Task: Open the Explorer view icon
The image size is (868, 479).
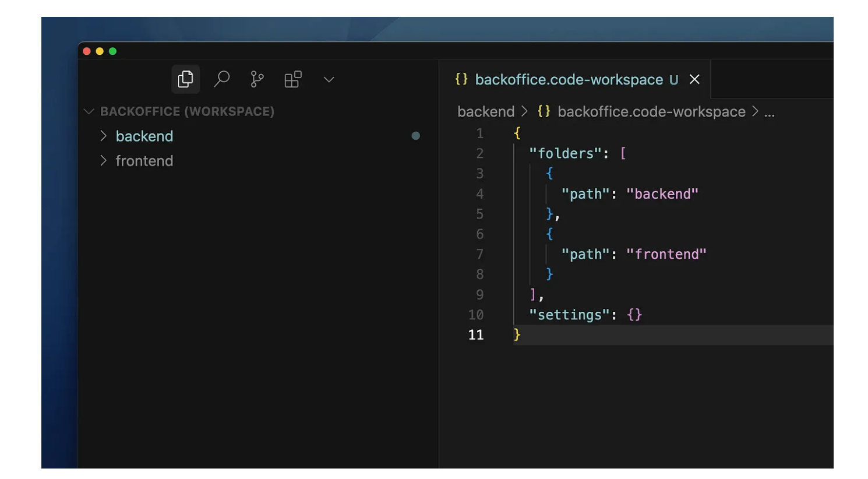Action: pyautogui.click(x=185, y=79)
